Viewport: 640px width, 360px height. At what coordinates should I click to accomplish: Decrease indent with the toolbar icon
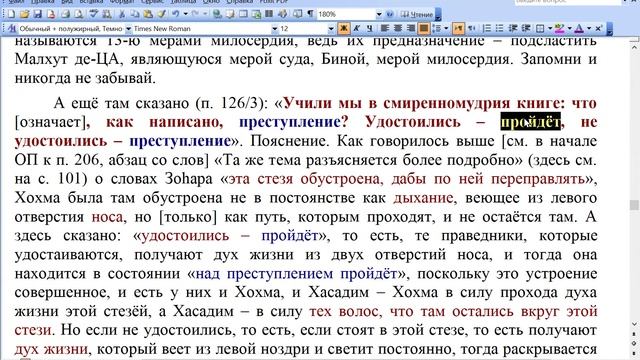tap(513, 28)
